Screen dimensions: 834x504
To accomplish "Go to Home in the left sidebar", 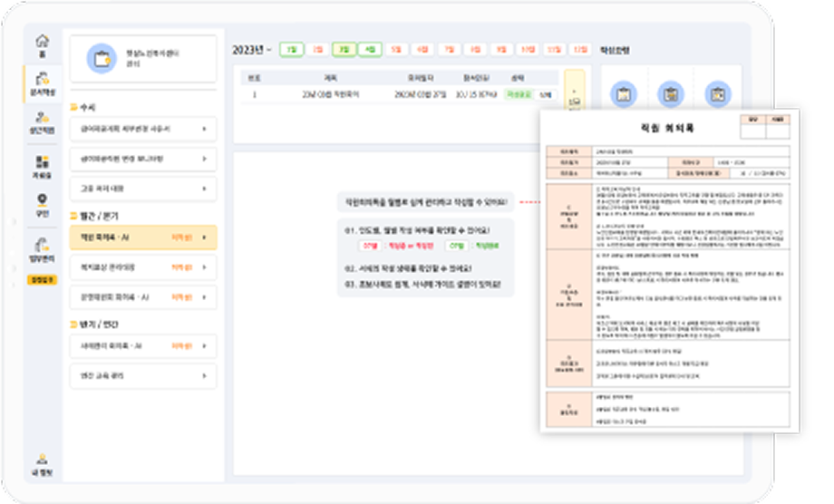I will pyautogui.click(x=42, y=44).
